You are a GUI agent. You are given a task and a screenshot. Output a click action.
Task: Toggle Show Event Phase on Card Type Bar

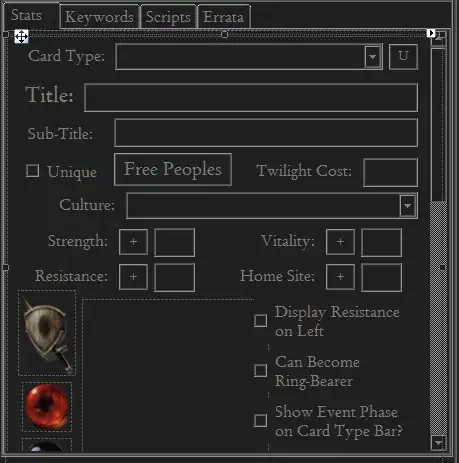click(260, 420)
